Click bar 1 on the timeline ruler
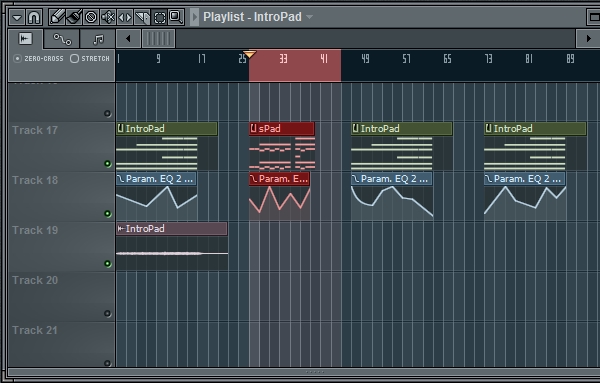 119,59
